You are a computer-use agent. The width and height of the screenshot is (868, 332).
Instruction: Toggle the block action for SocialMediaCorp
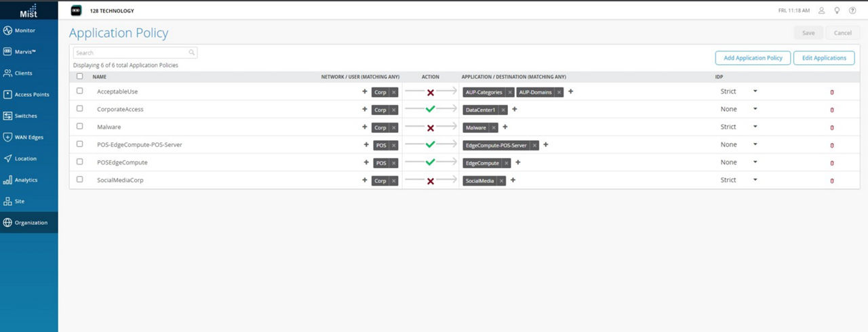430,181
